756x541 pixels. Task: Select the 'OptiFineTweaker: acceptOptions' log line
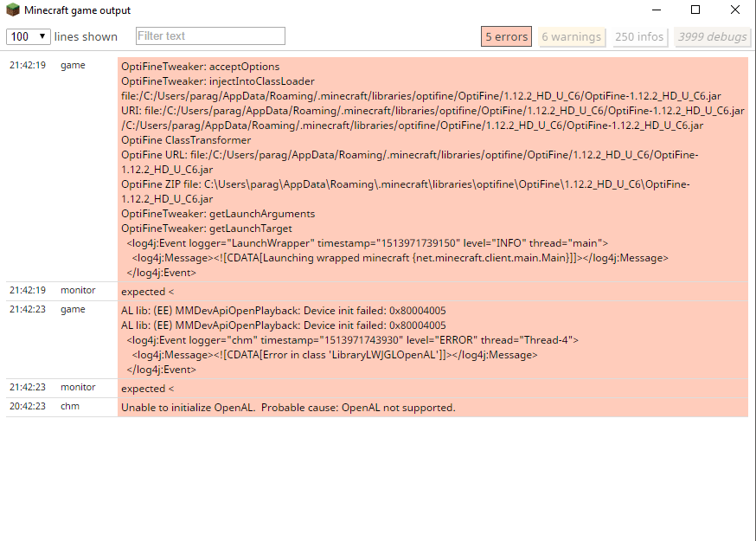(200, 67)
